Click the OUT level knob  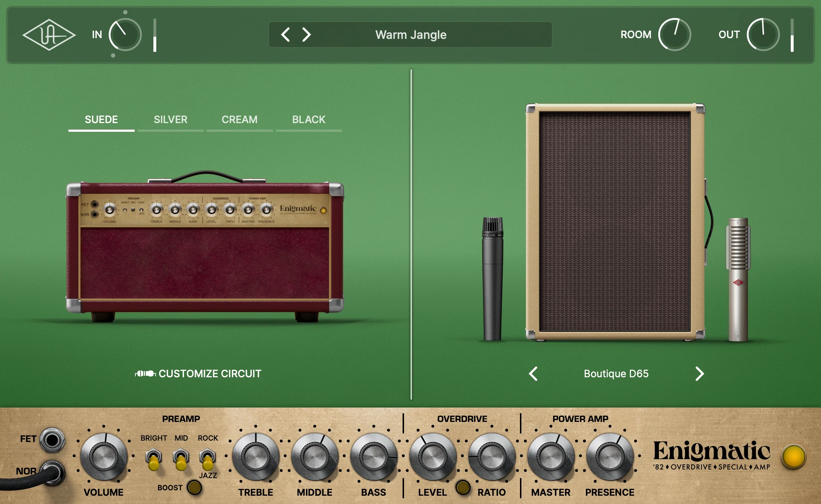pos(763,35)
